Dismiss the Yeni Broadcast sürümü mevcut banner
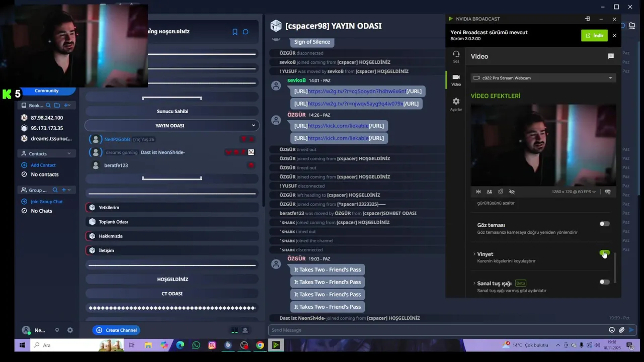This screenshot has height=362, width=644. (614, 35)
